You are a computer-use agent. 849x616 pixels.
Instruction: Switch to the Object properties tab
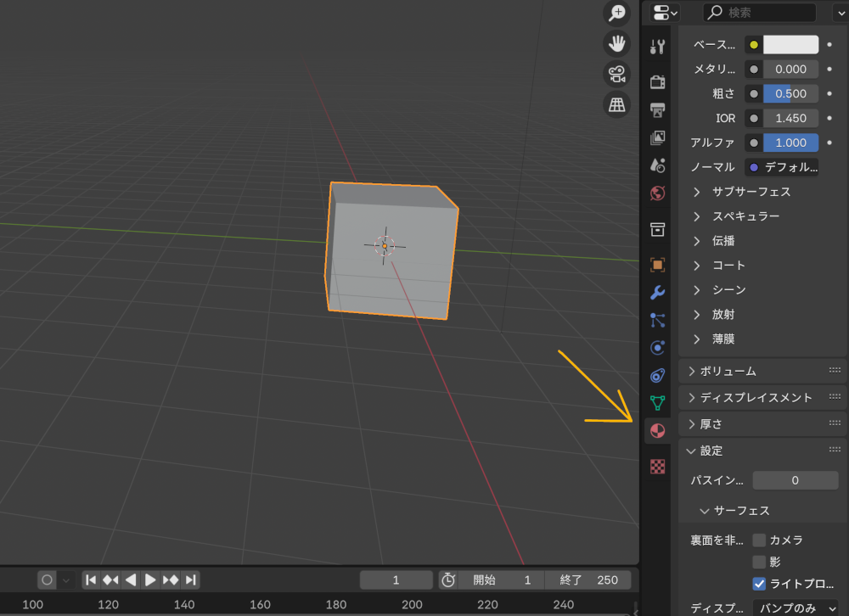tap(657, 264)
